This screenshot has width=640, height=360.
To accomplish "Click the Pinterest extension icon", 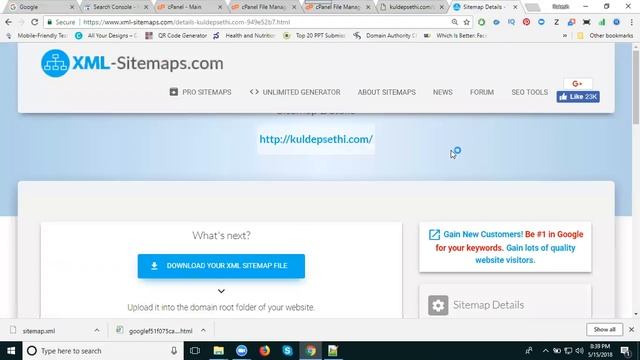I will [527, 22].
